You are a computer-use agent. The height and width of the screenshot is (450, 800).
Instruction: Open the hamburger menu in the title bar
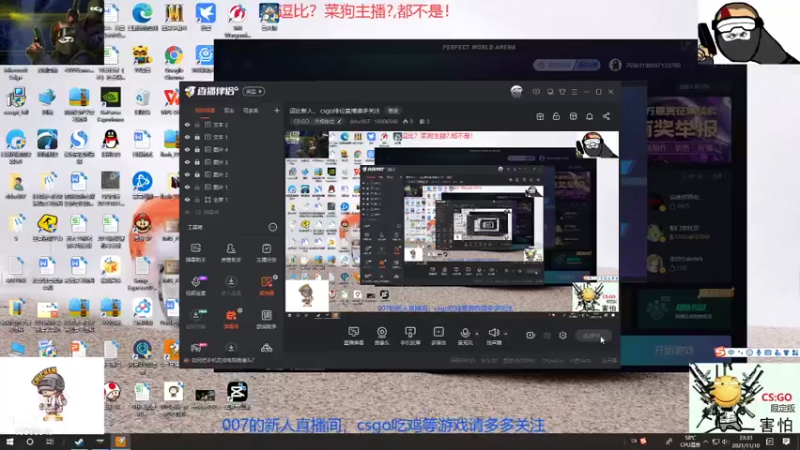pyautogui.click(x=574, y=92)
